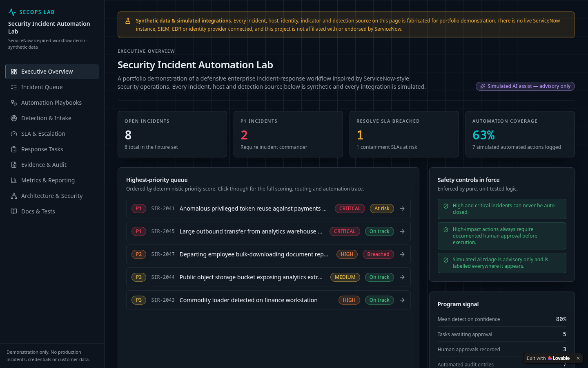The image size is (588, 368).
Task: Click the P1 badge on SIR-2041
Action: 139,209
